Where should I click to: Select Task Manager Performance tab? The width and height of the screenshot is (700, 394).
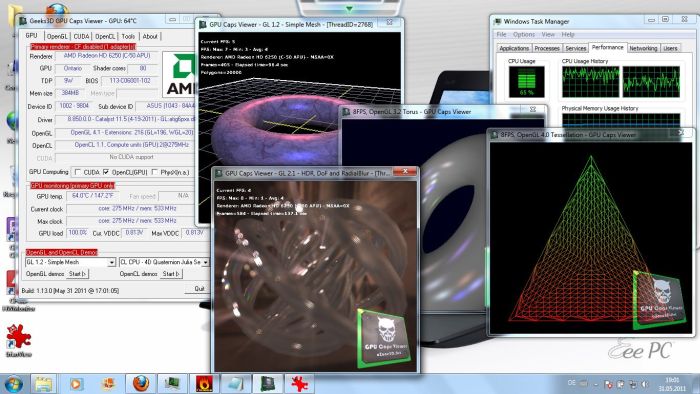(608, 47)
